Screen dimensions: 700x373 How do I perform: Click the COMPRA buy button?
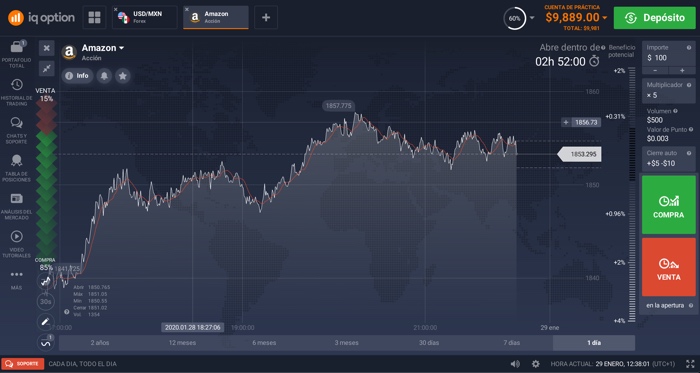[x=668, y=205]
